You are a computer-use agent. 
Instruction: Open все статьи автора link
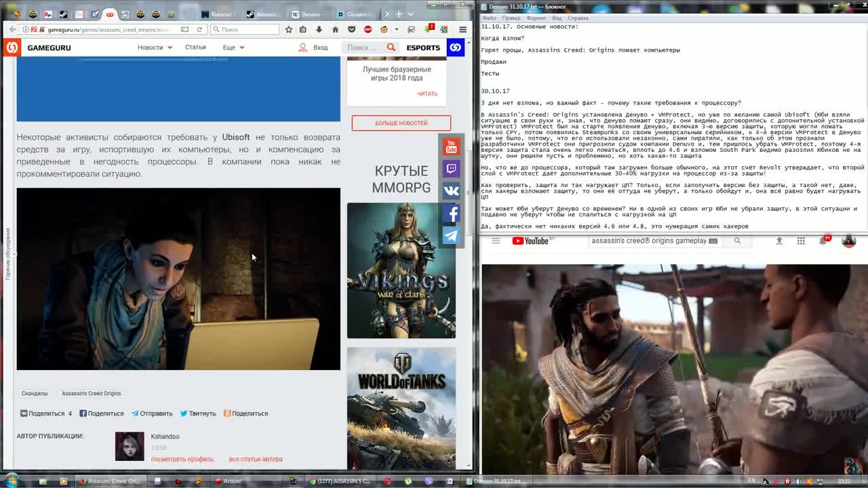(x=256, y=459)
